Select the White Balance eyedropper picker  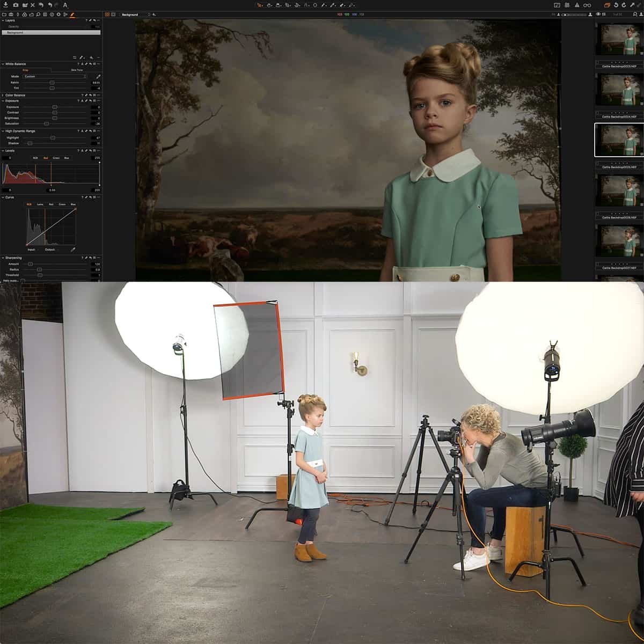click(98, 77)
